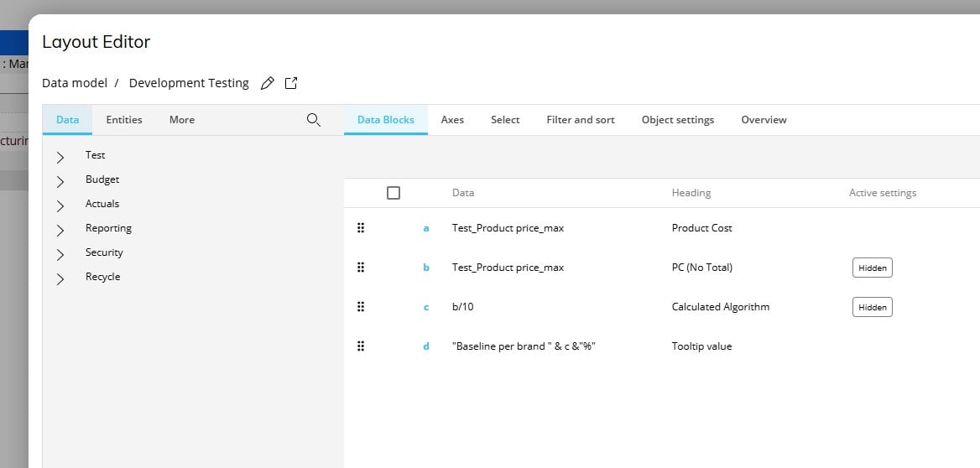Select the Data Blocks tab

pyautogui.click(x=386, y=120)
